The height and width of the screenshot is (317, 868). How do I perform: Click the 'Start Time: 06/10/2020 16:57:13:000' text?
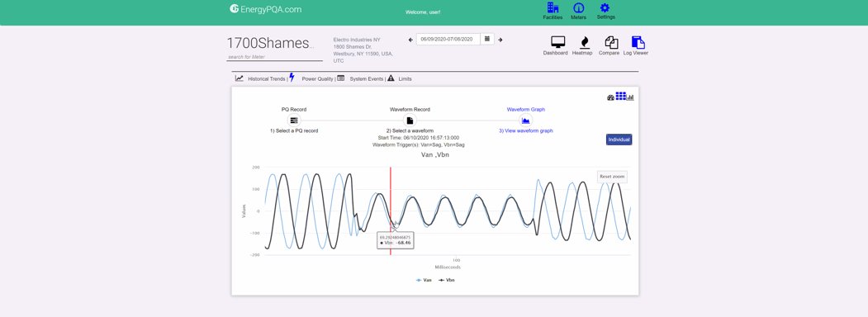419,138
